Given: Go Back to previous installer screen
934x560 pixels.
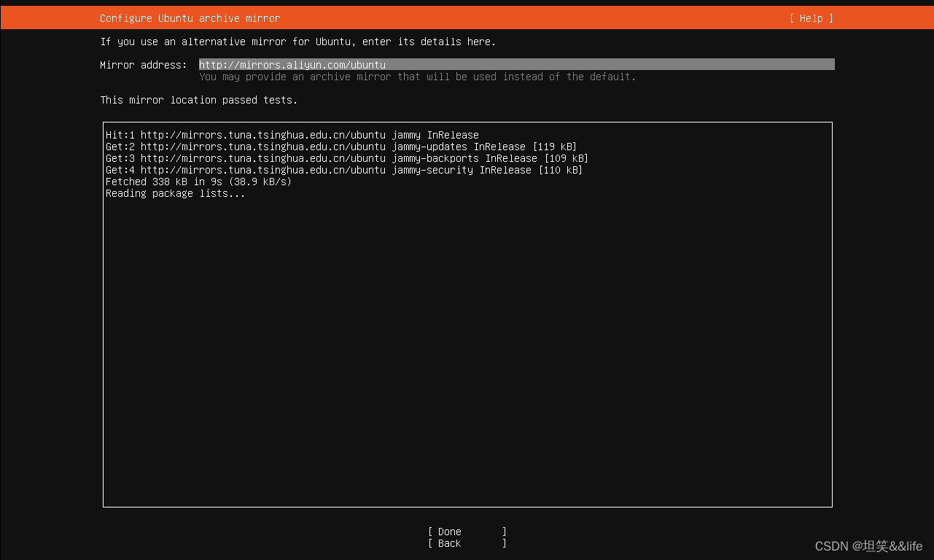Looking at the screenshot, I should (467, 543).
